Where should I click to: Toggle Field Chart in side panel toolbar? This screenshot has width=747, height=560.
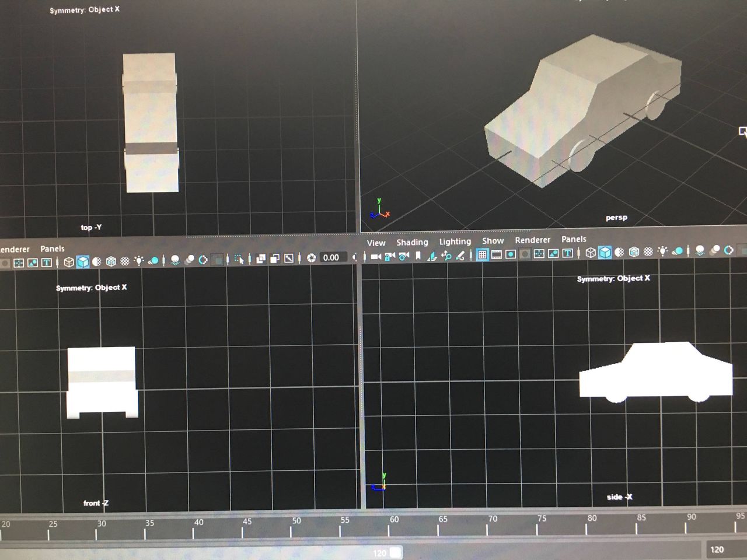coord(539,253)
